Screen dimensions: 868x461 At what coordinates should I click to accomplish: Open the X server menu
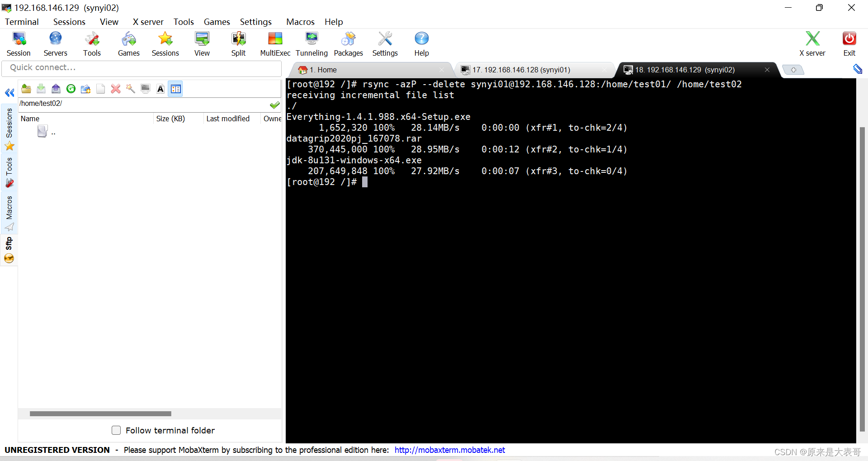click(x=148, y=22)
